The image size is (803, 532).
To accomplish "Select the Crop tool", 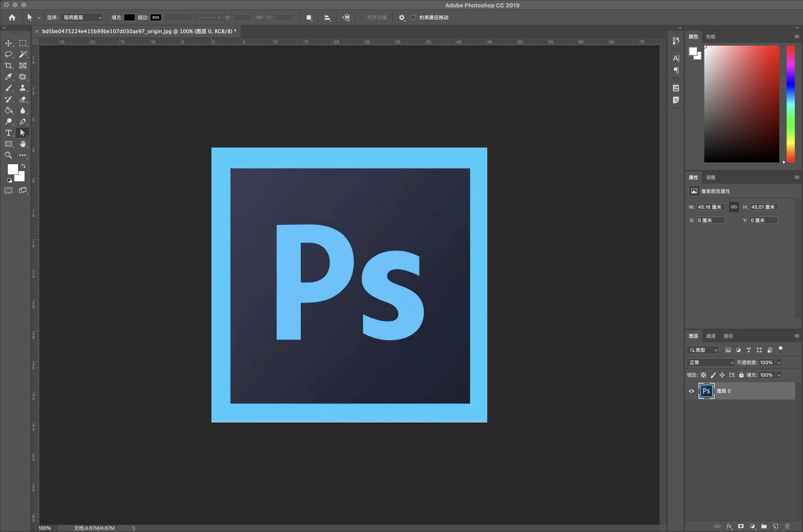I will point(8,65).
